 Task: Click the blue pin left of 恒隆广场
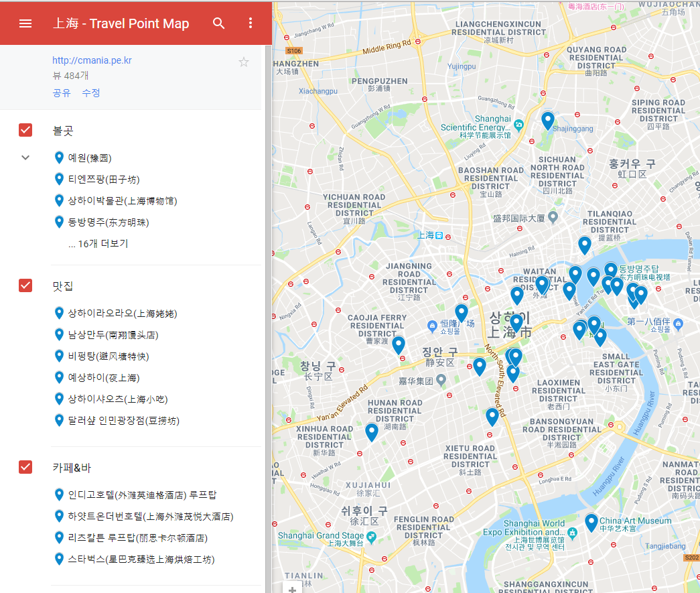[461, 312]
